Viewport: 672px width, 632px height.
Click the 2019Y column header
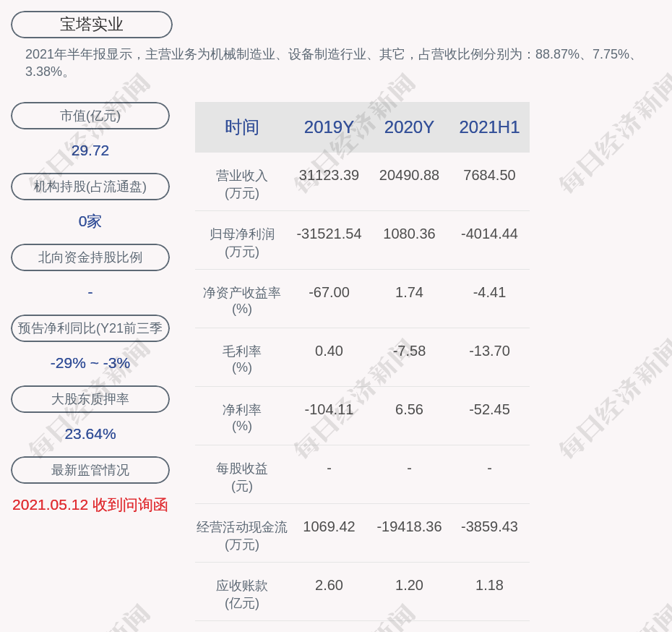(329, 127)
